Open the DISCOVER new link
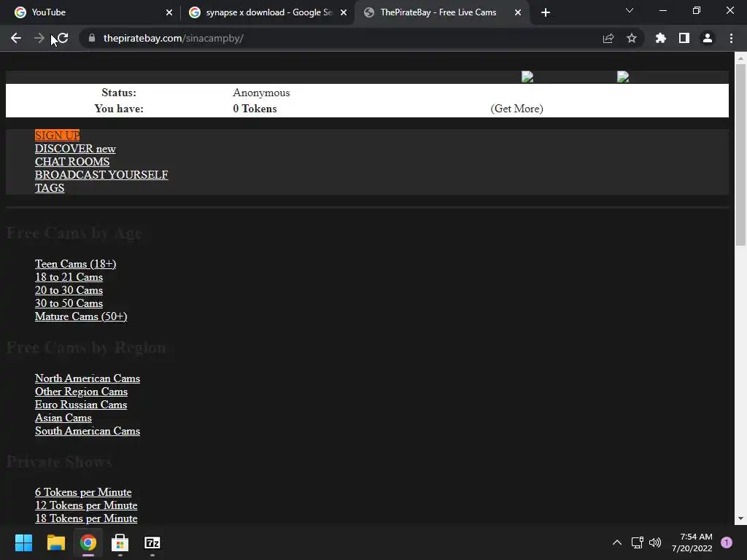 click(x=75, y=149)
